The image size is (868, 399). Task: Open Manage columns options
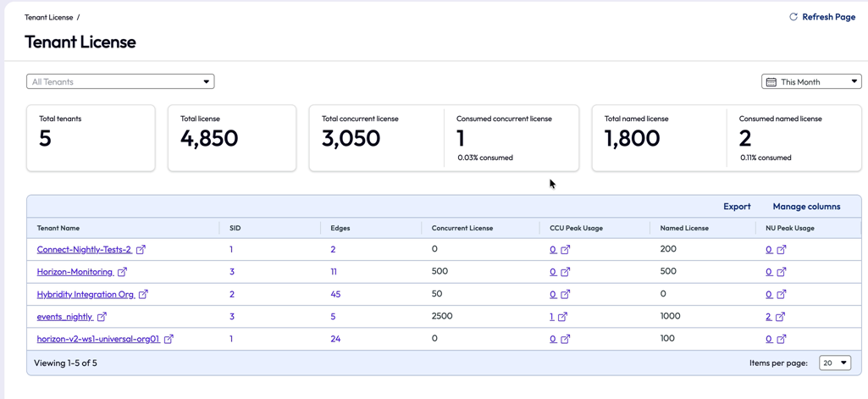pos(806,207)
